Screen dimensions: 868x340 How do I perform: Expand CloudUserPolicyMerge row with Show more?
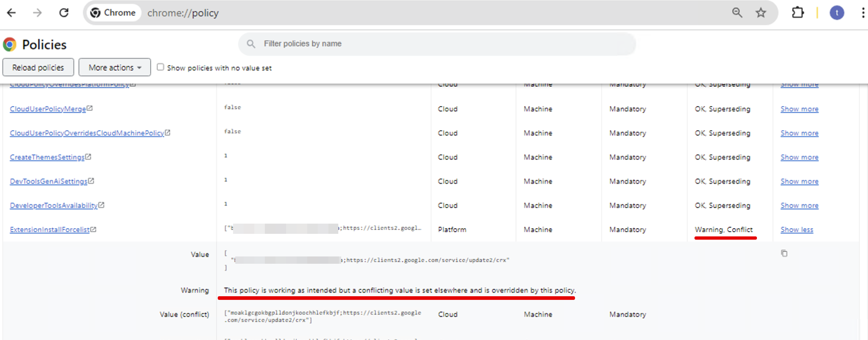pyautogui.click(x=799, y=109)
